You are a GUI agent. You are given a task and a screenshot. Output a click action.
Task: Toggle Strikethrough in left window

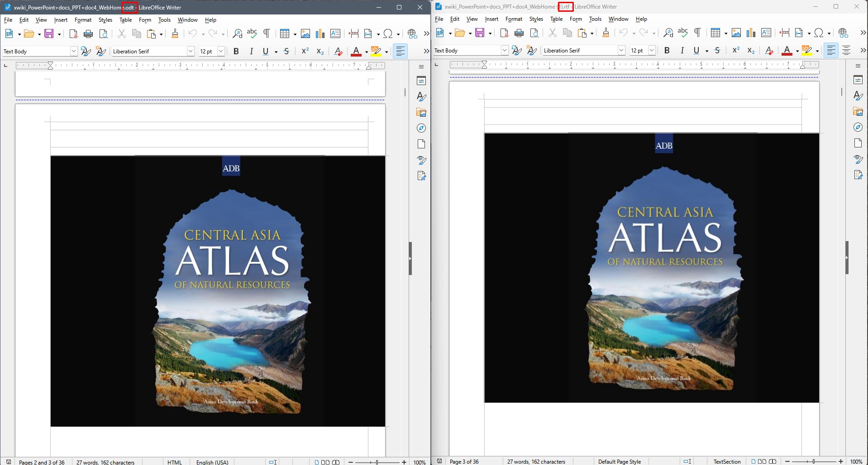tap(286, 52)
